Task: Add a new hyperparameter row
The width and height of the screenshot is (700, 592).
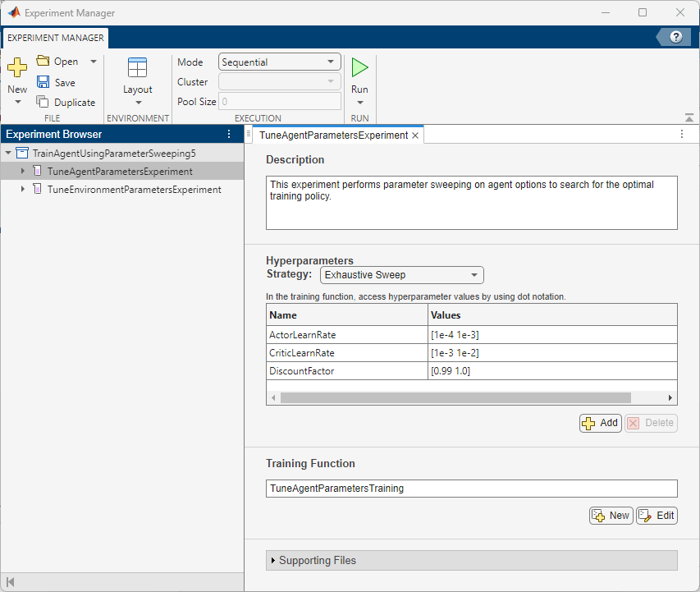Action: point(600,423)
